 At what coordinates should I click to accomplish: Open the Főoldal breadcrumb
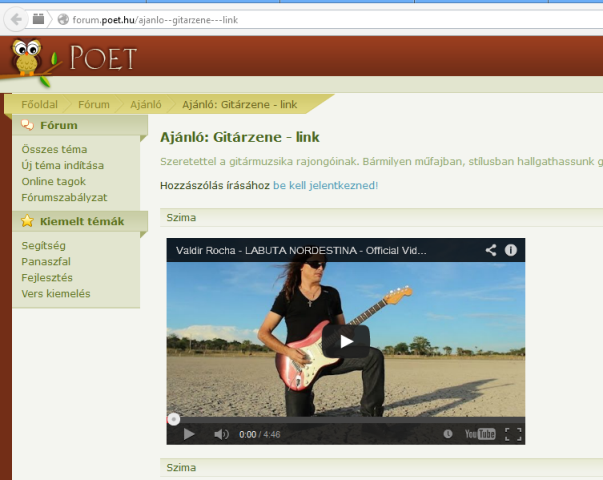[39, 105]
